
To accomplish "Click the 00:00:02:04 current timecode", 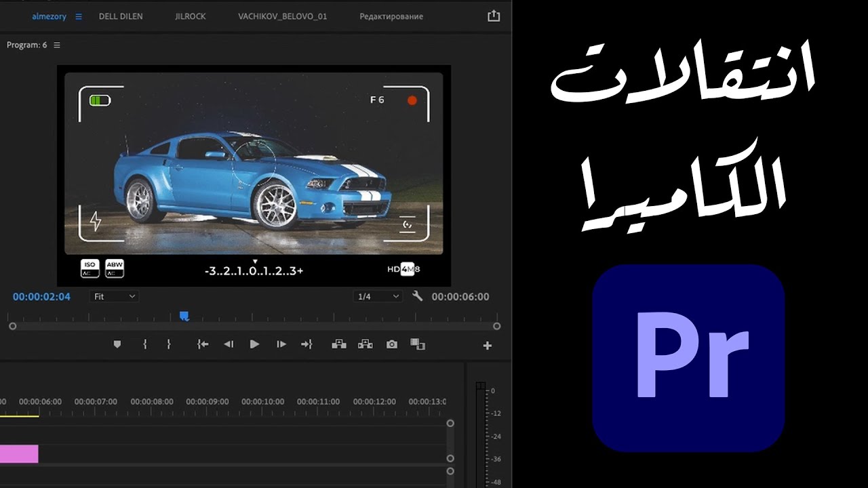I will tap(41, 297).
